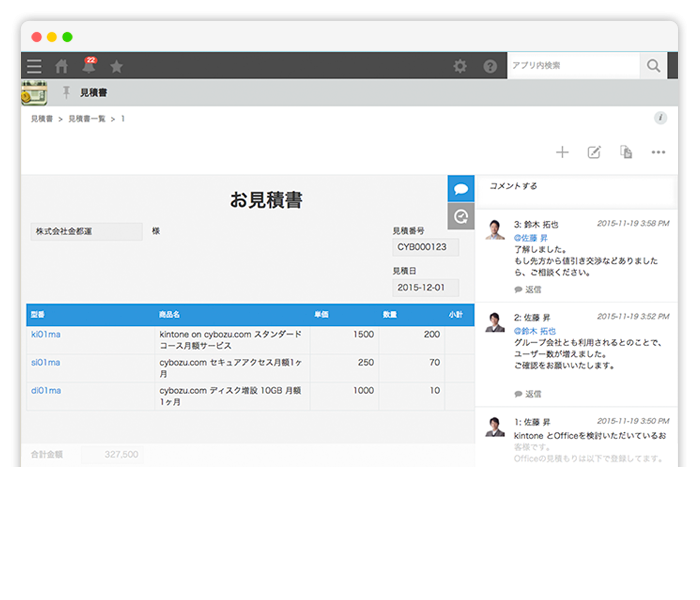
Task: Click the total amount 327,500 value
Action: pos(112,454)
